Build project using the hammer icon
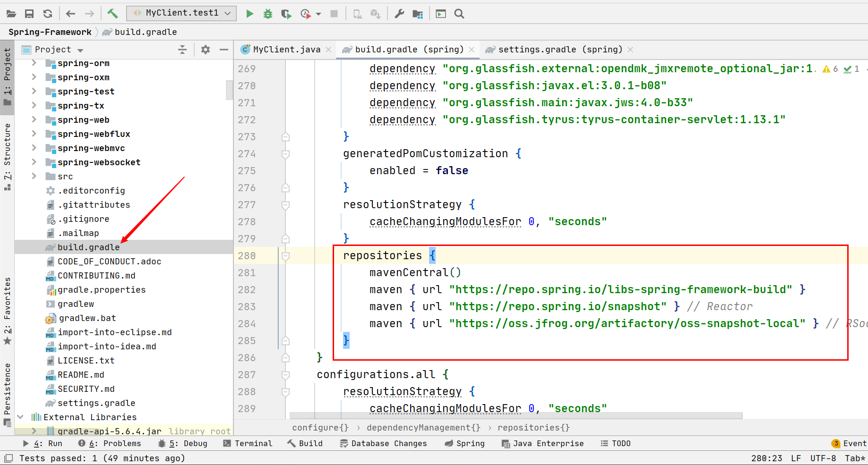 click(x=112, y=14)
